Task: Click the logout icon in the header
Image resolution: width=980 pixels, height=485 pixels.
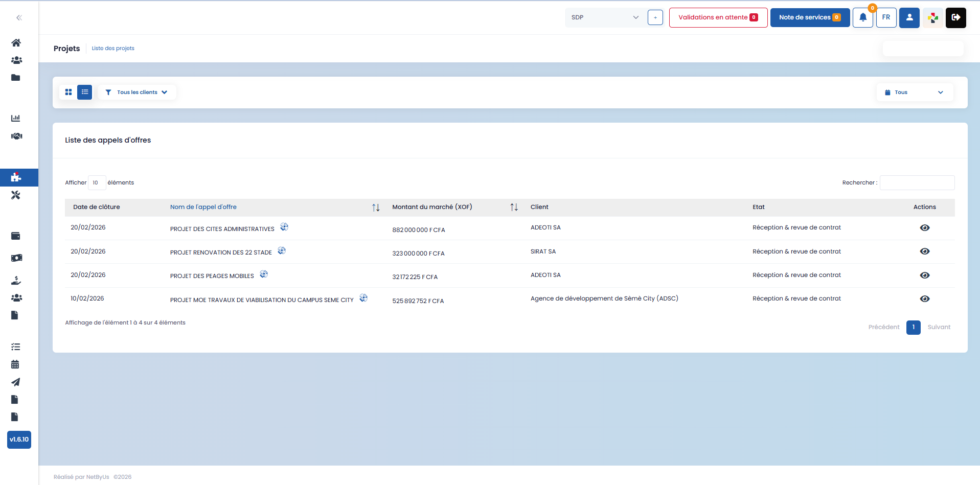Action: [955, 17]
